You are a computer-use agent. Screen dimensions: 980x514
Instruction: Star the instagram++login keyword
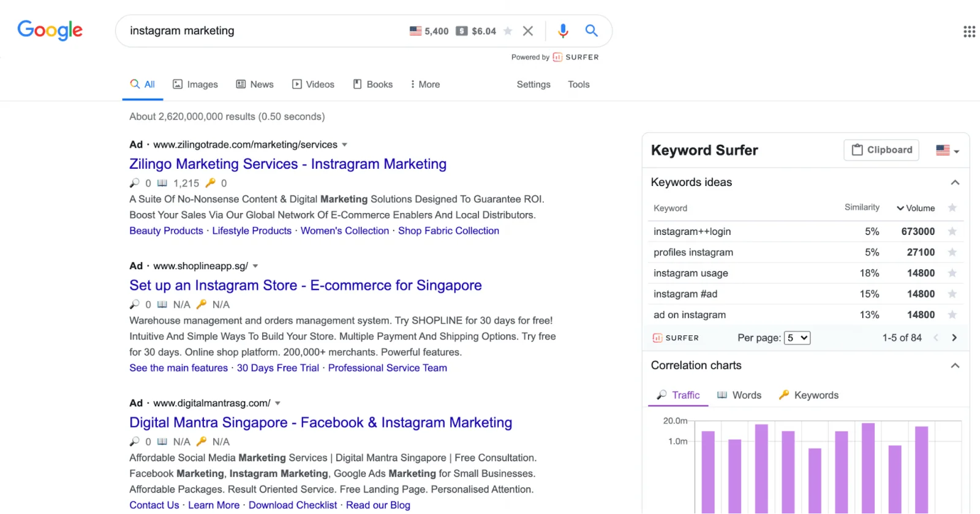(x=952, y=231)
